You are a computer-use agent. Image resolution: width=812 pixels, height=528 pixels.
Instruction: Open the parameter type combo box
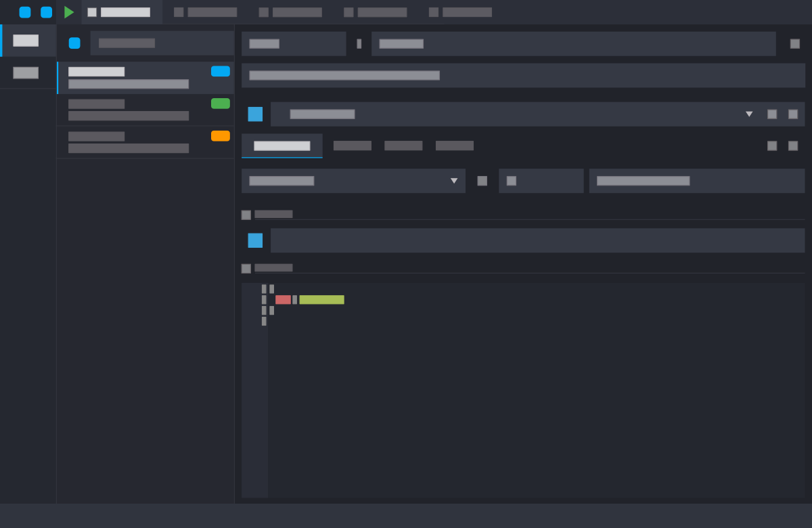pyautogui.click(x=353, y=181)
